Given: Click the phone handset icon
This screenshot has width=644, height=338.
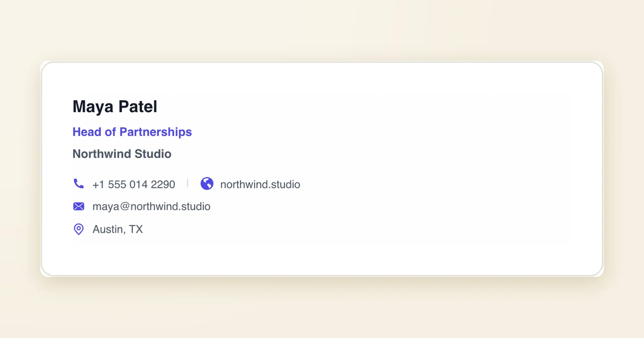Looking at the screenshot, I should point(79,184).
